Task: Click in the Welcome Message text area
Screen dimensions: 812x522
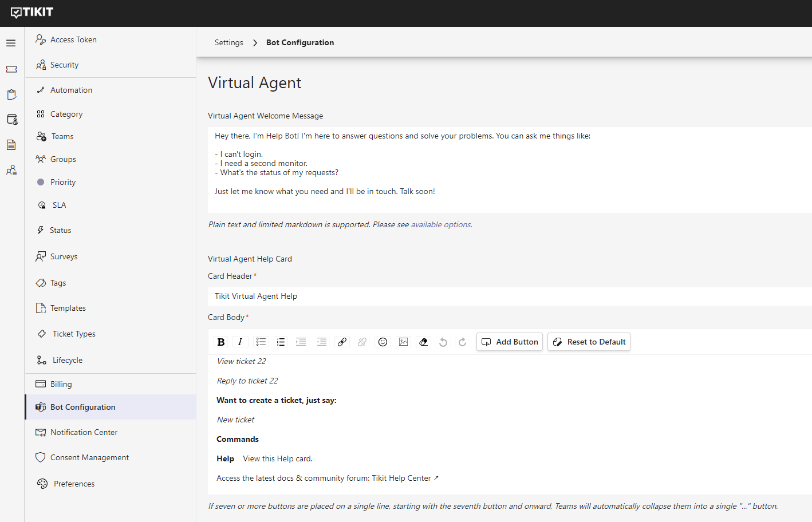Action: point(510,170)
